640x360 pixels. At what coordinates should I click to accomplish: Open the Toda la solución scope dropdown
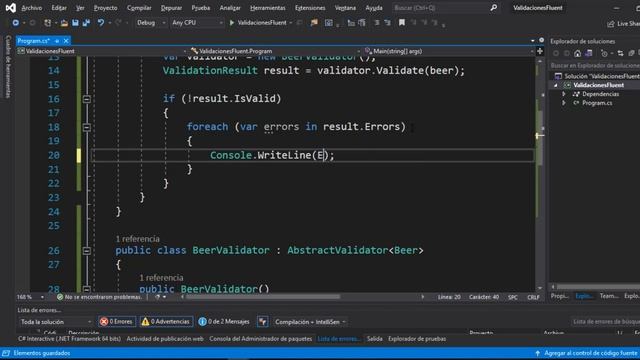click(56, 322)
